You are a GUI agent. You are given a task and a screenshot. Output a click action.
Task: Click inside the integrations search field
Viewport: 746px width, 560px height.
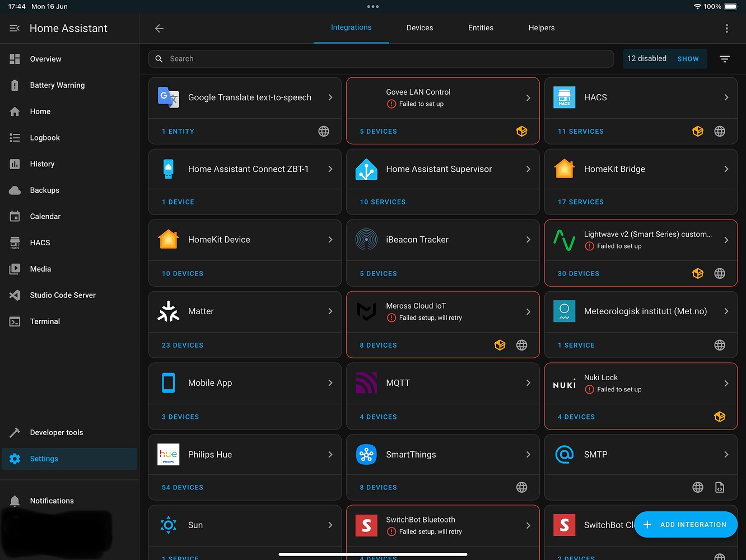coord(381,58)
